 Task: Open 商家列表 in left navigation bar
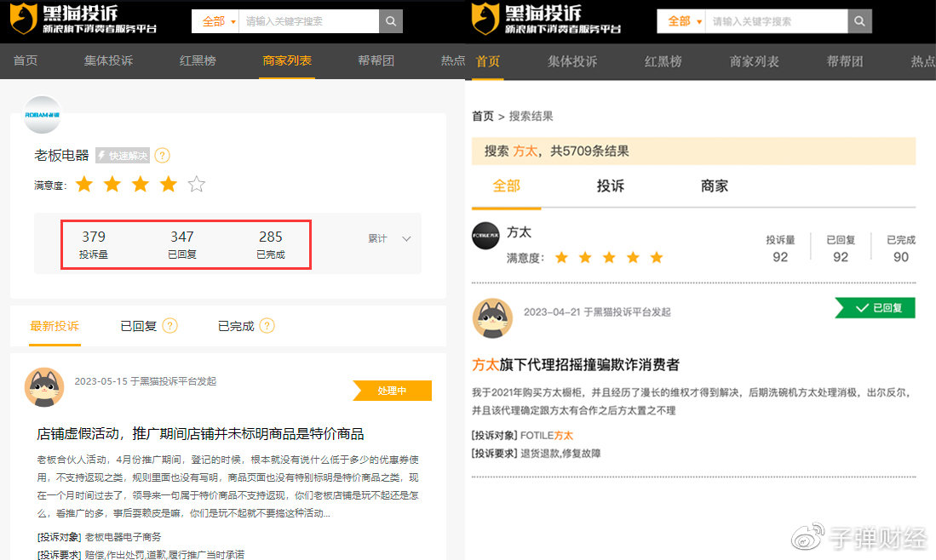(x=287, y=61)
